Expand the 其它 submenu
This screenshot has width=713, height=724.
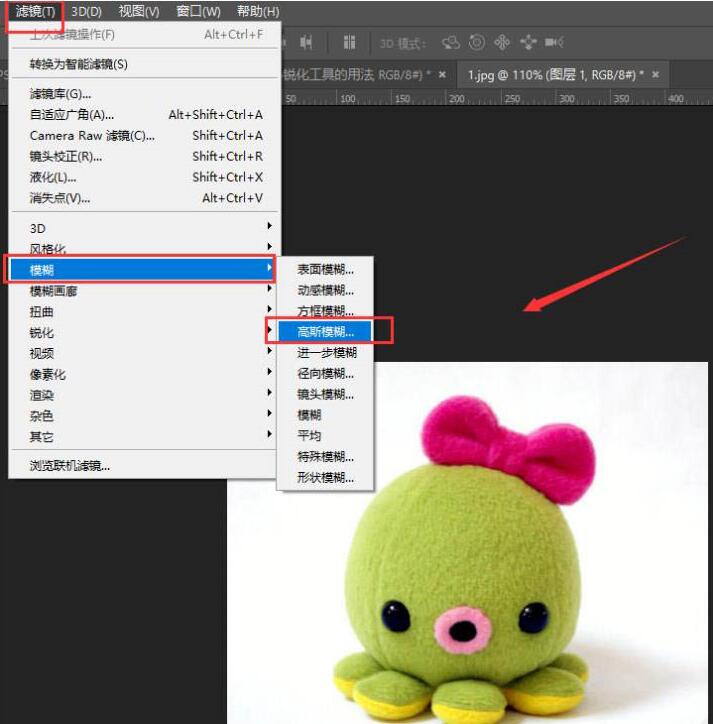tap(144, 437)
